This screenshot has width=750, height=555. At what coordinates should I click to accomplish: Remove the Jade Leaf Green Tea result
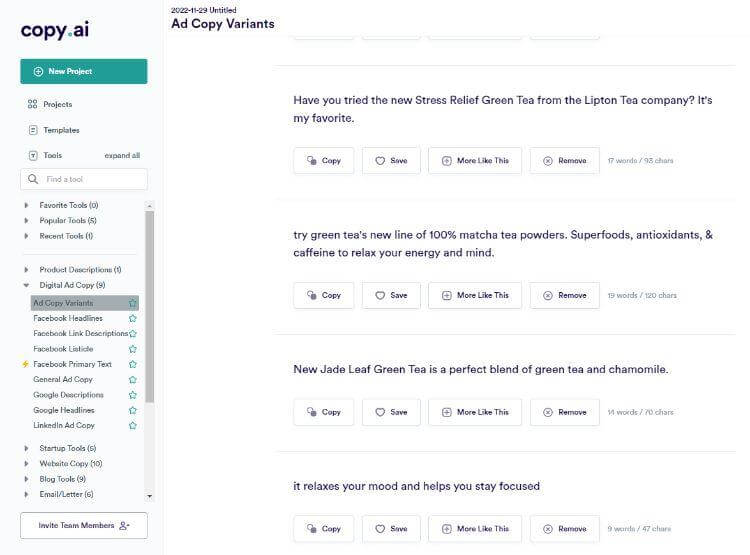565,412
